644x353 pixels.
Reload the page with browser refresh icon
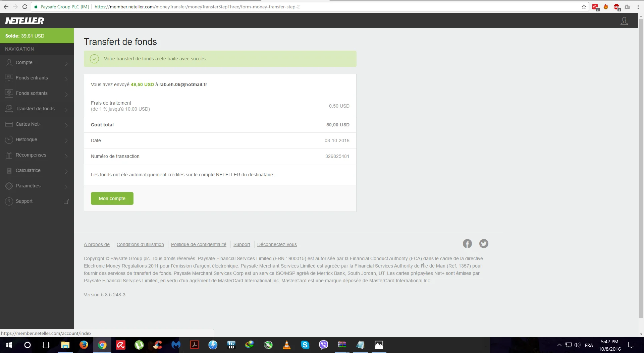(x=25, y=7)
